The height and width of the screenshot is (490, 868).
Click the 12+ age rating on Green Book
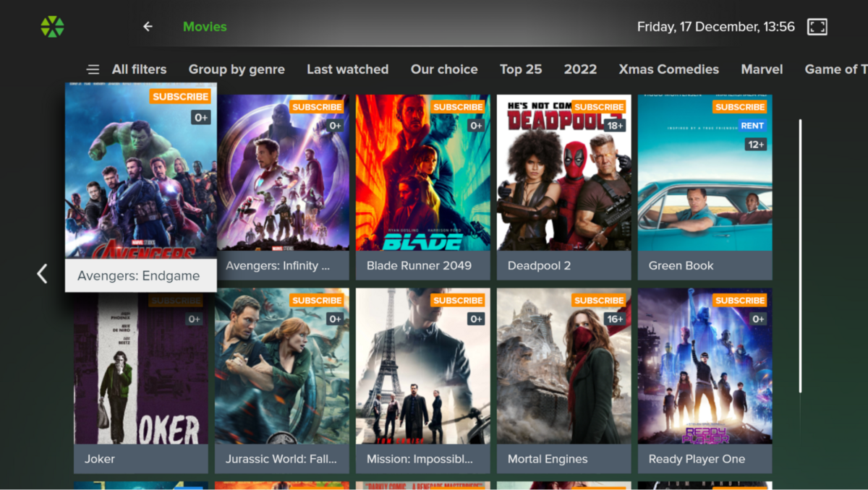tap(756, 145)
